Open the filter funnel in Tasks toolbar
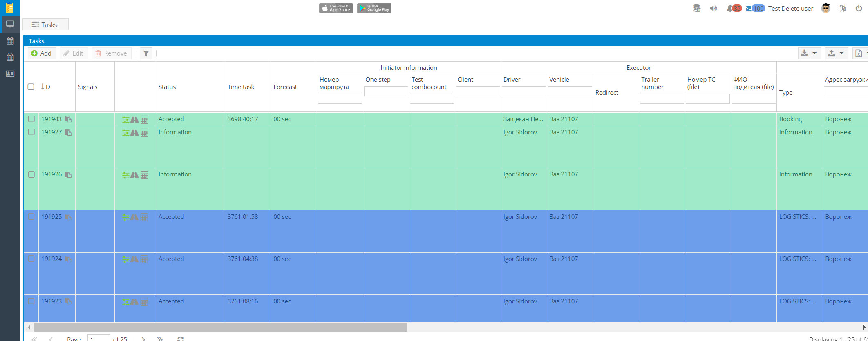 pos(146,53)
